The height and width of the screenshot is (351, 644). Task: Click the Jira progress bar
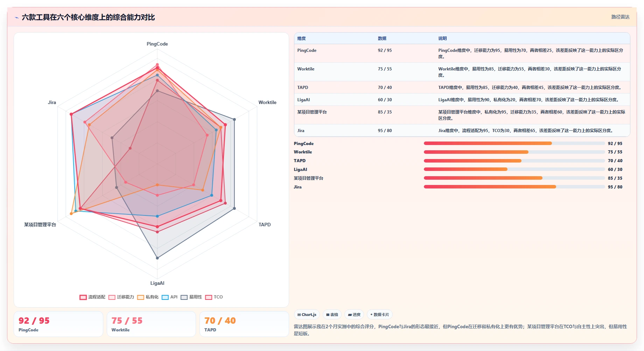click(514, 187)
